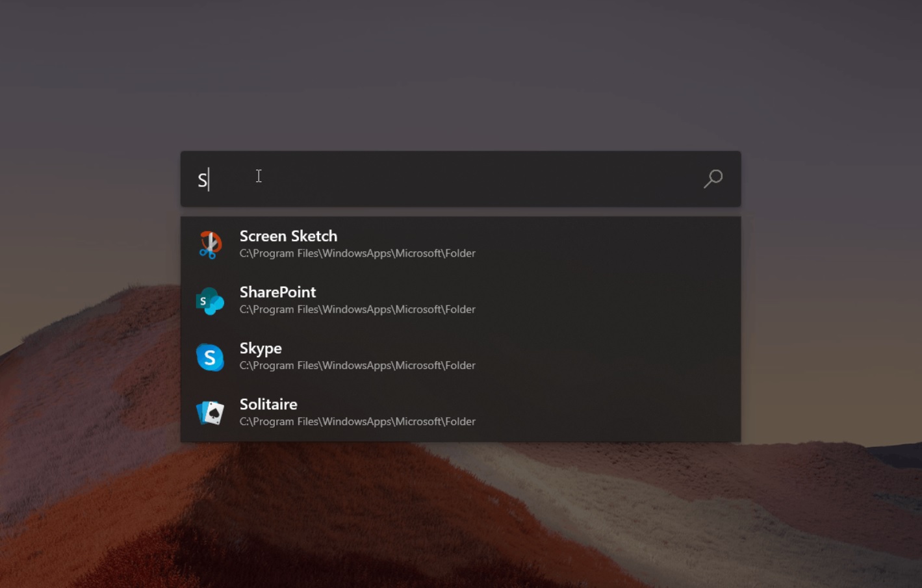The width and height of the screenshot is (922, 588).
Task: Focus the search box containing "S"
Action: 461,179
